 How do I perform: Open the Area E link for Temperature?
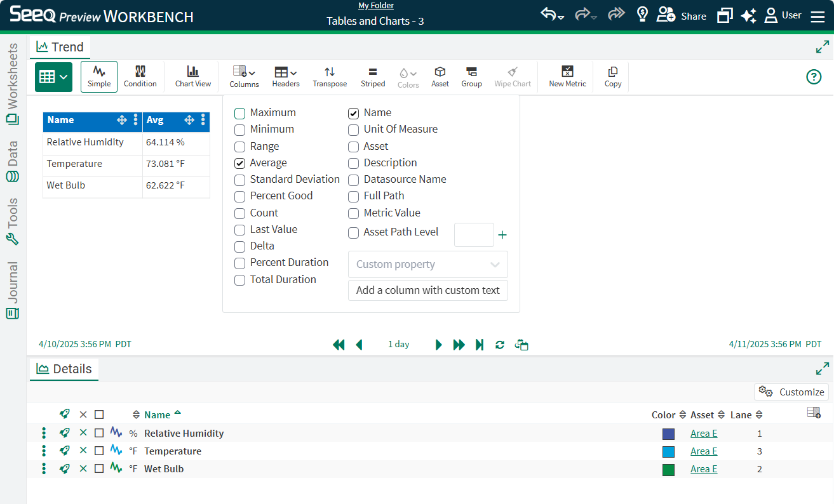coord(703,451)
